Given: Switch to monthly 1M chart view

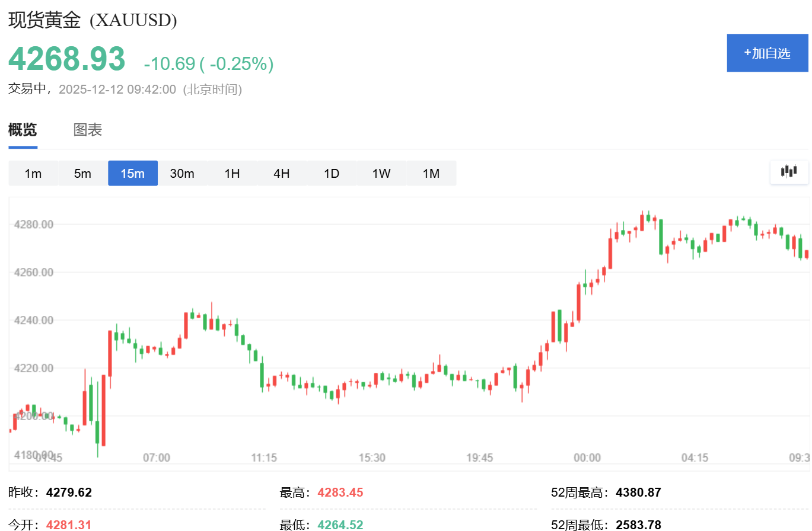Looking at the screenshot, I should tap(431, 173).
